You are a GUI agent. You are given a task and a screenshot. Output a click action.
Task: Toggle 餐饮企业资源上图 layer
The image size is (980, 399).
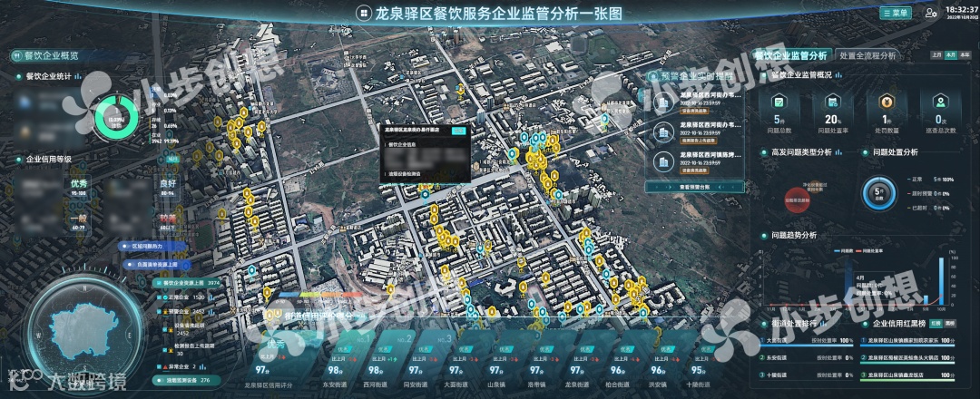[186, 283]
